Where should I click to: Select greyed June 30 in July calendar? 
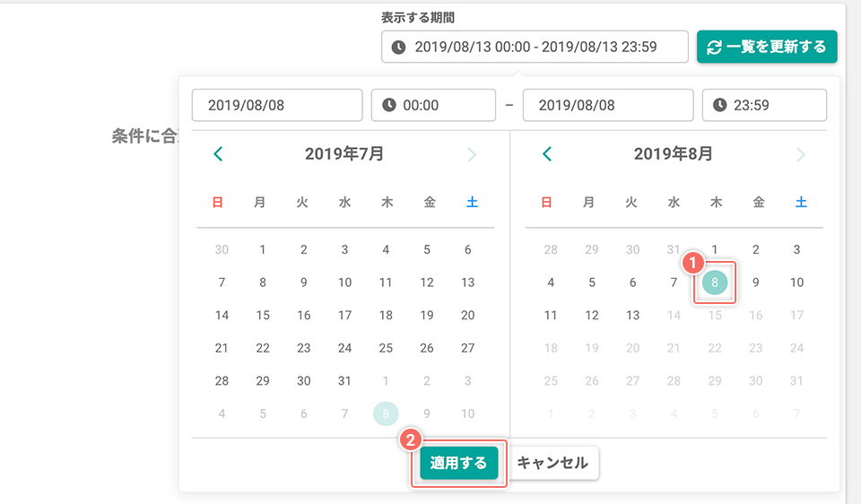coord(222,249)
